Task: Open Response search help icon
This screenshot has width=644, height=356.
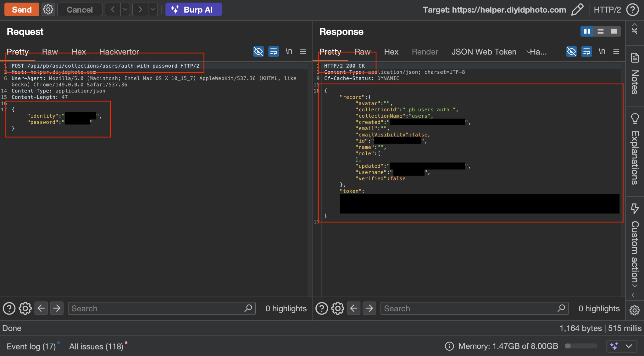Action: coord(322,309)
